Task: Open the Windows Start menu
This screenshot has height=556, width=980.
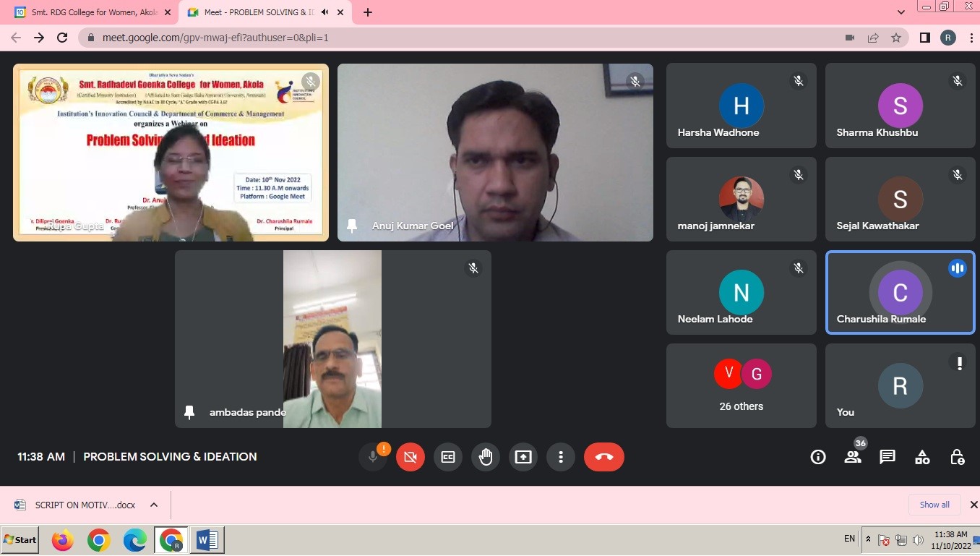Action: pyautogui.click(x=20, y=540)
